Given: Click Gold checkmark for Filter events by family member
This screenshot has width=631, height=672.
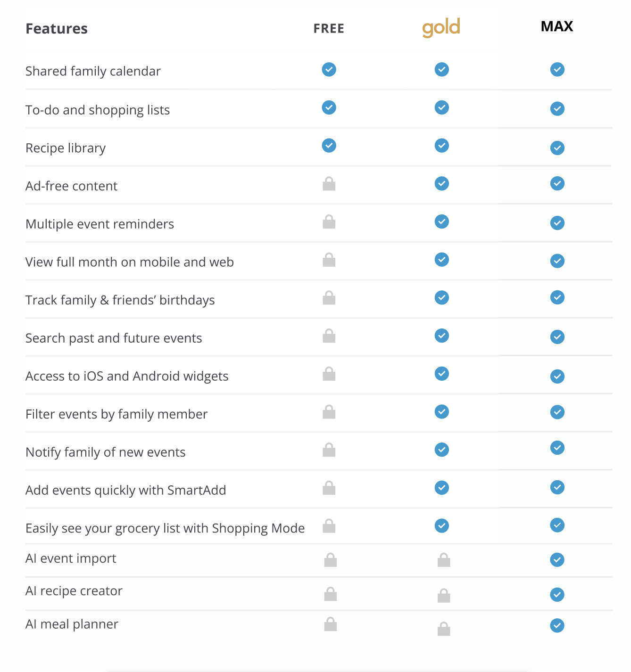Looking at the screenshot, I should 442,412.
